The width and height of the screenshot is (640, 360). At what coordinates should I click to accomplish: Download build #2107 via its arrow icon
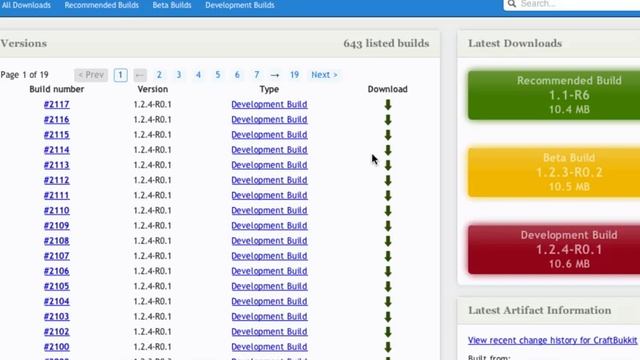point(388,256)
